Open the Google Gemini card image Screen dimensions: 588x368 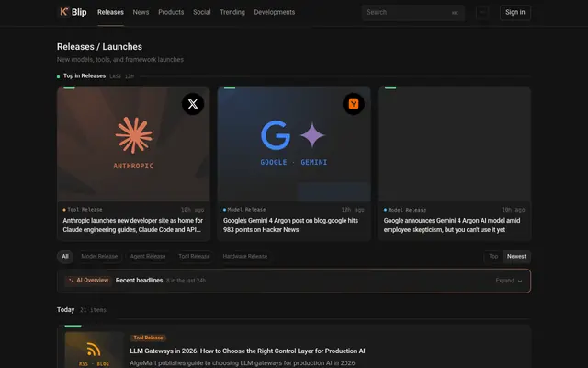click(294, 144)
